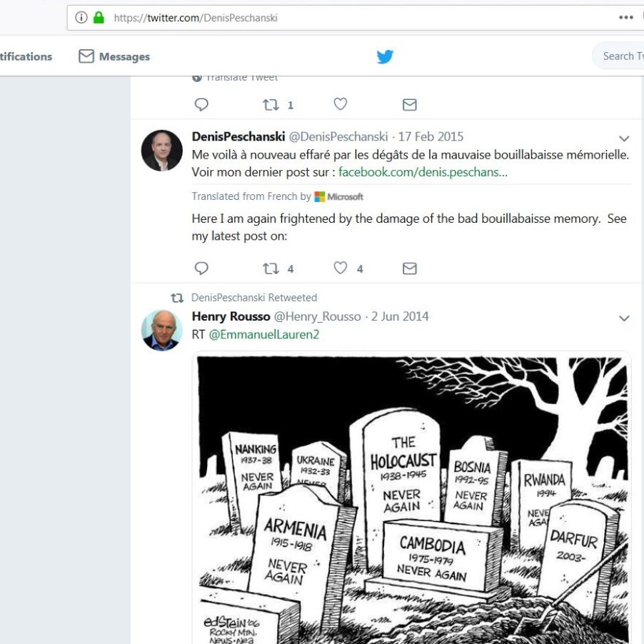The image size is (644, 644).
Task: Open DenisPeschanski bold display name
Action: point(238,137)
